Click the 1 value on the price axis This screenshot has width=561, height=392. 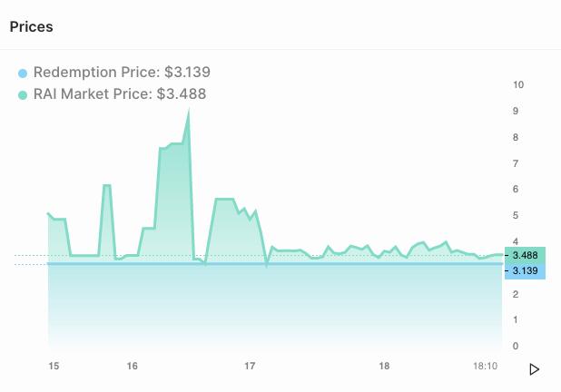click(516, 320)
